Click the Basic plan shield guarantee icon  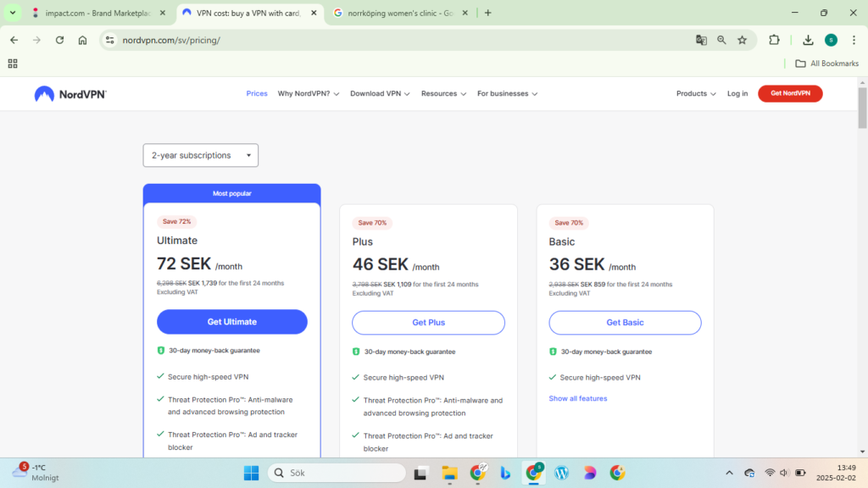pos(553,352)
